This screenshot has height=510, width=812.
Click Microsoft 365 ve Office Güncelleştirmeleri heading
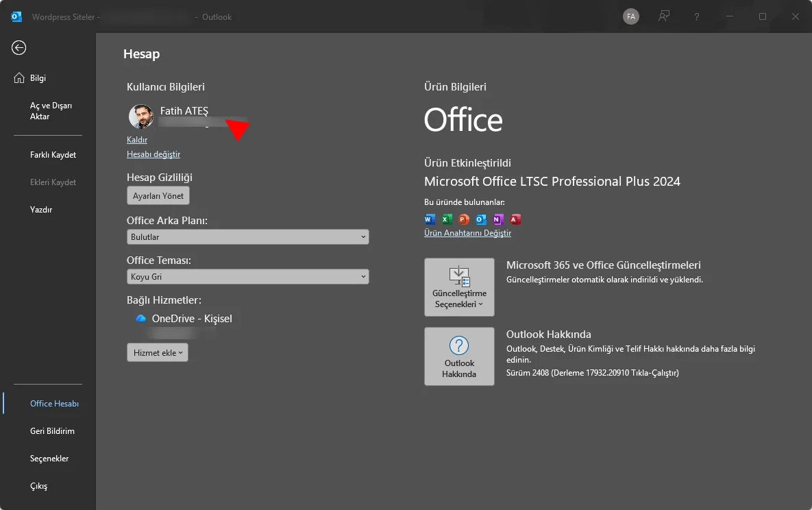point(603,265)
